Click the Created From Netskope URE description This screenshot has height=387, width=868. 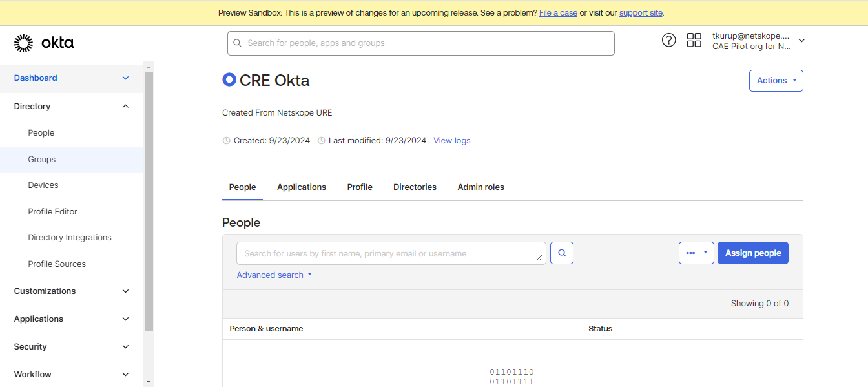[277, 113]
